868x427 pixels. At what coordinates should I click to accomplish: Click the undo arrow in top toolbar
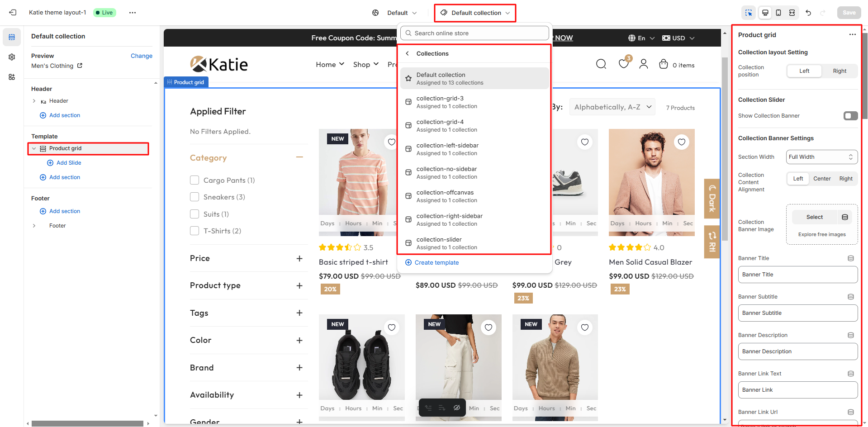pyautogui.click(x=808, y=13)
